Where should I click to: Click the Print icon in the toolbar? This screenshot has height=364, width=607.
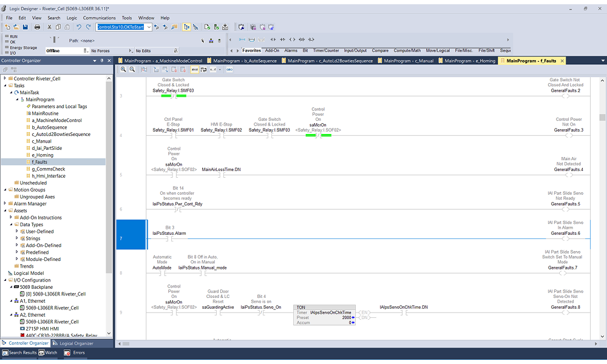tap(37, 27)
